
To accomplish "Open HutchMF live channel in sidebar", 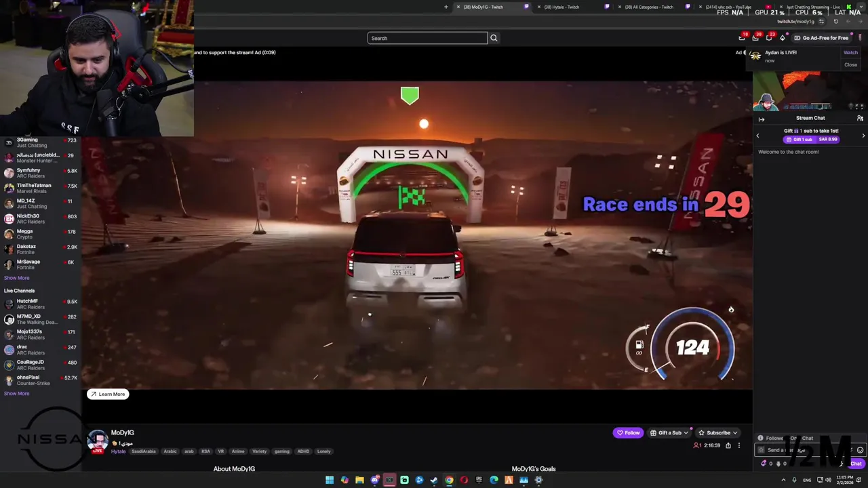I will point(41,304).
